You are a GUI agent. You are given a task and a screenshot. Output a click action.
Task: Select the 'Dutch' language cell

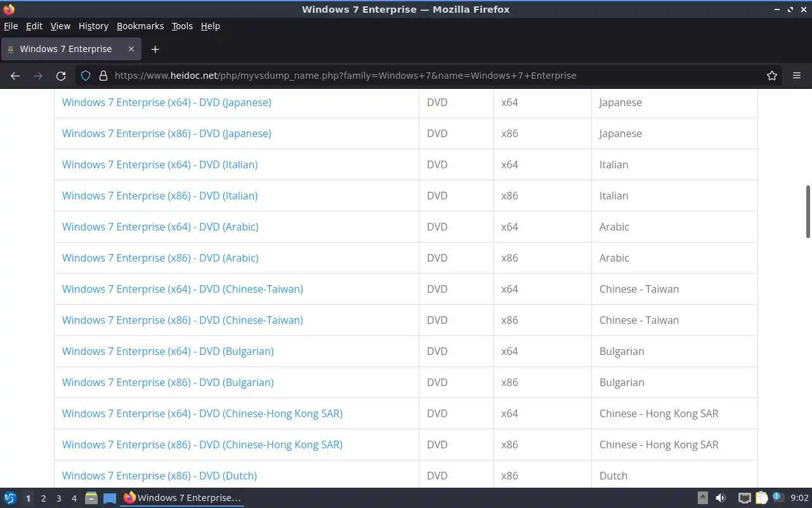pyautogui.click(x=674, y=475)
